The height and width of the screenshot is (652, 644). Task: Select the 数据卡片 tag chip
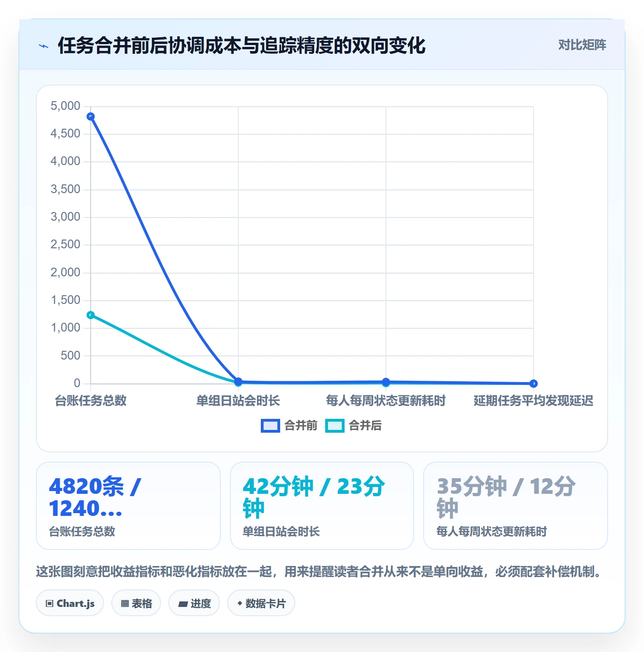261,603
